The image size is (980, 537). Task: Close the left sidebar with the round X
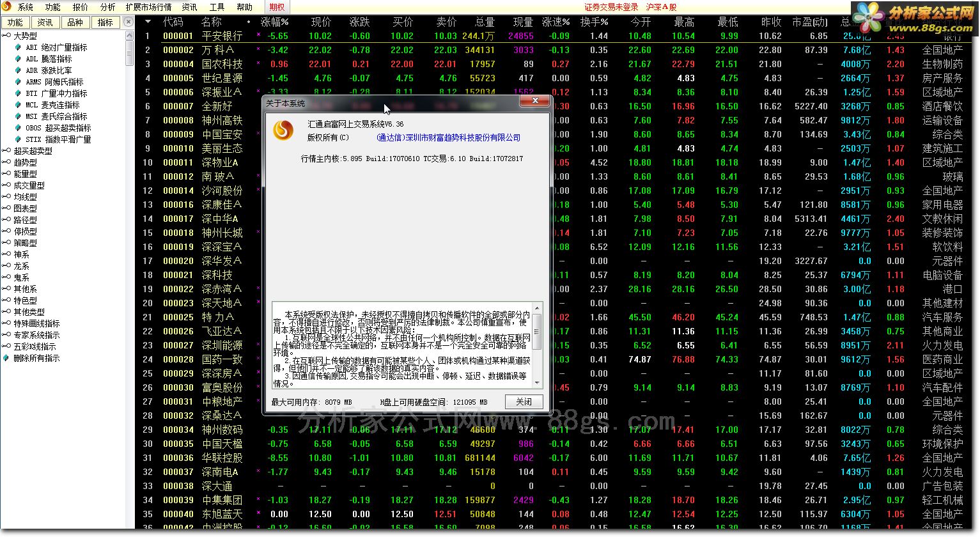tap(128, 22)
